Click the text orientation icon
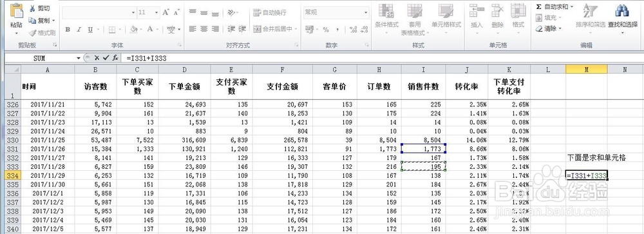Screen dimensions: 644x234 tap(231, 12)
